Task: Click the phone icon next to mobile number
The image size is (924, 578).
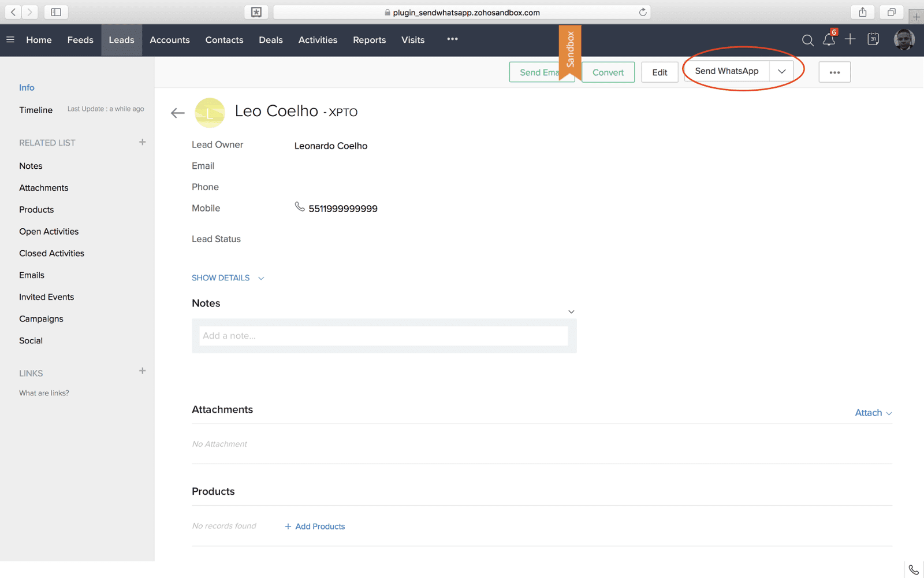Action: tap(300, 207)
